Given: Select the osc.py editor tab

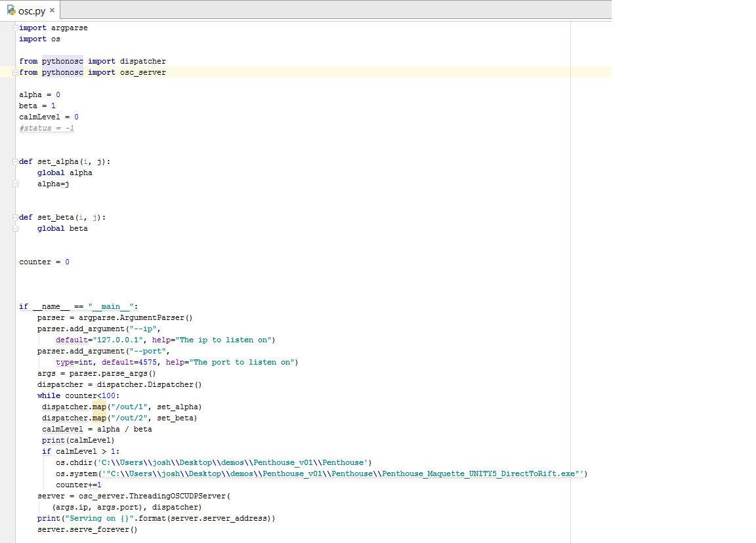Looking at the screenshot, I should pos(31,10).
